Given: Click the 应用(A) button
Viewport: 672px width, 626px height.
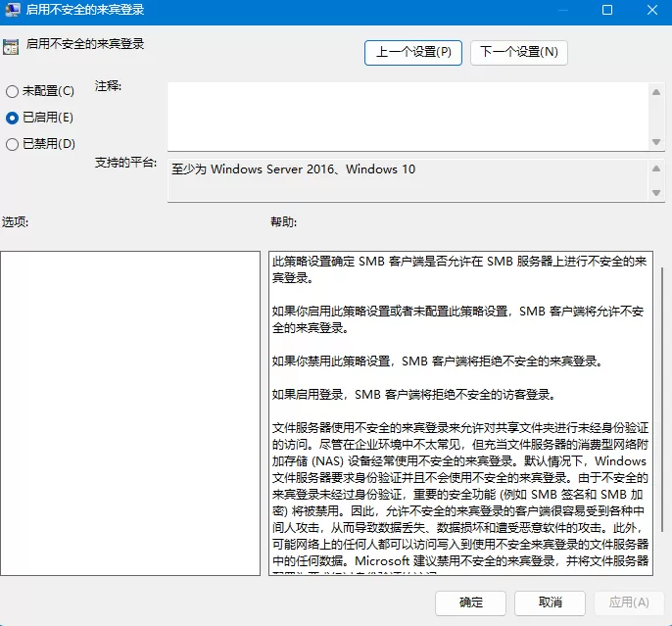Looking at the screenshot, I should [629, 602].
